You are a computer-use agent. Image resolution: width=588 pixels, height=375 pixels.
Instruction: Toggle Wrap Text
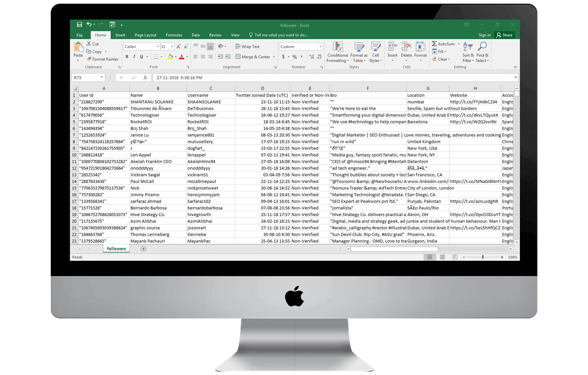[247, 46]
